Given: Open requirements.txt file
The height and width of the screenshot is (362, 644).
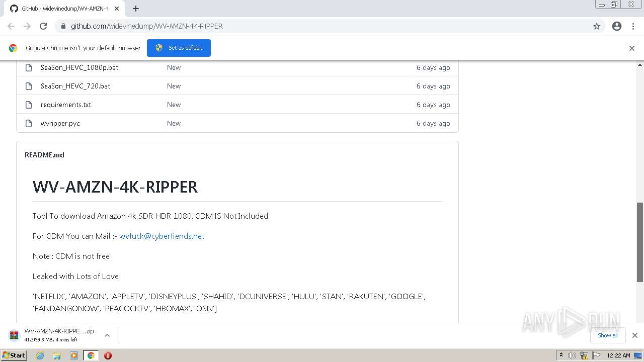Looking at the screenshot, I should pos(66,105).
